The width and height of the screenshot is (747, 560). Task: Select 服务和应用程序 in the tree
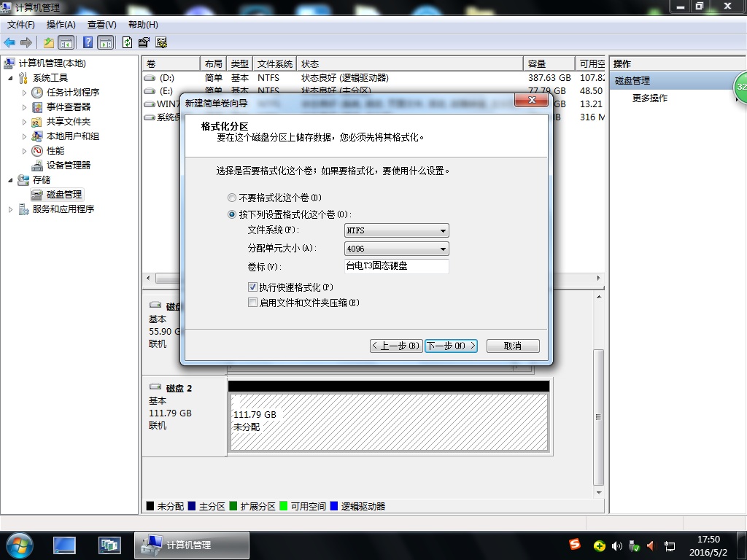click(x=63, y=209)
